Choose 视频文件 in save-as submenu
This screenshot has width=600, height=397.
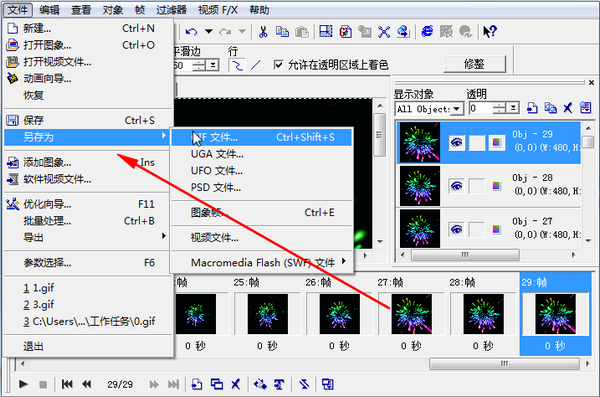click(x=262, y=238)
